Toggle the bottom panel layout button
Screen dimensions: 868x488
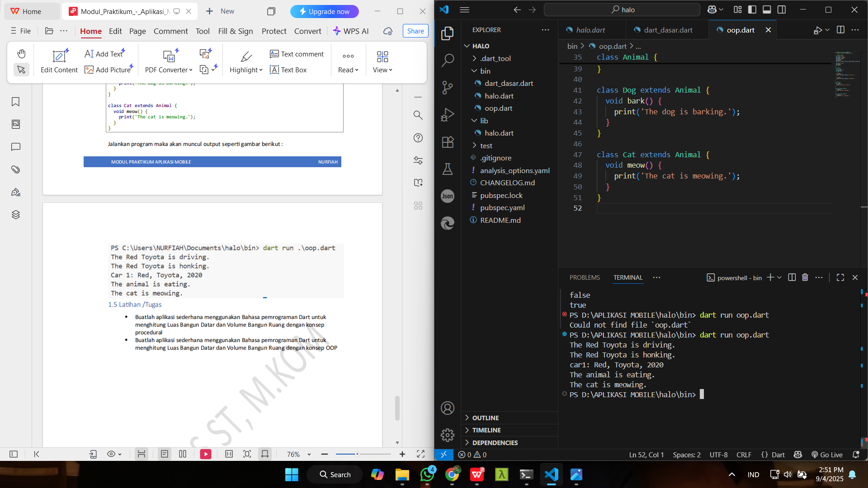pos(767,9)
